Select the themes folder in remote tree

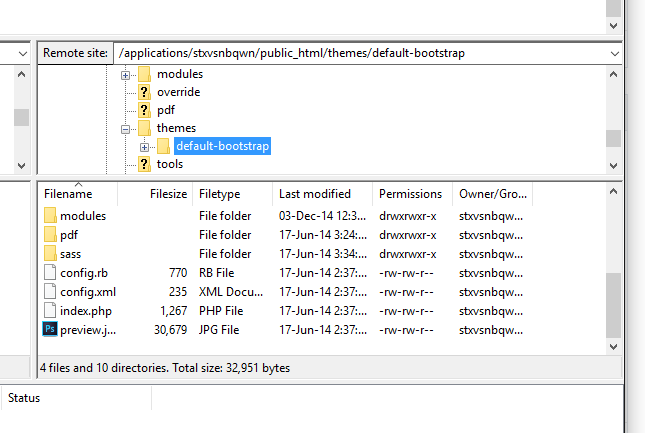pos(176,128)
